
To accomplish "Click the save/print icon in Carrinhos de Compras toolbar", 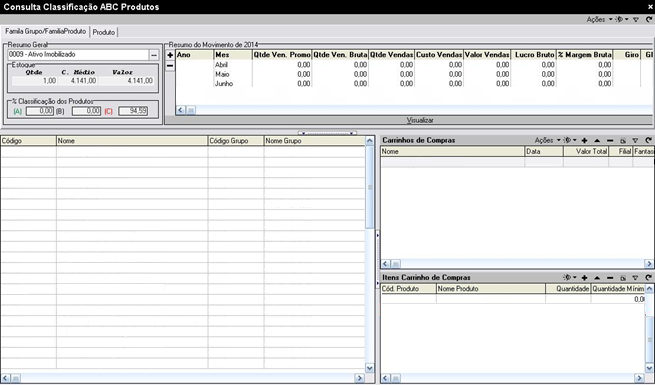I will click(x=623, y=141).
